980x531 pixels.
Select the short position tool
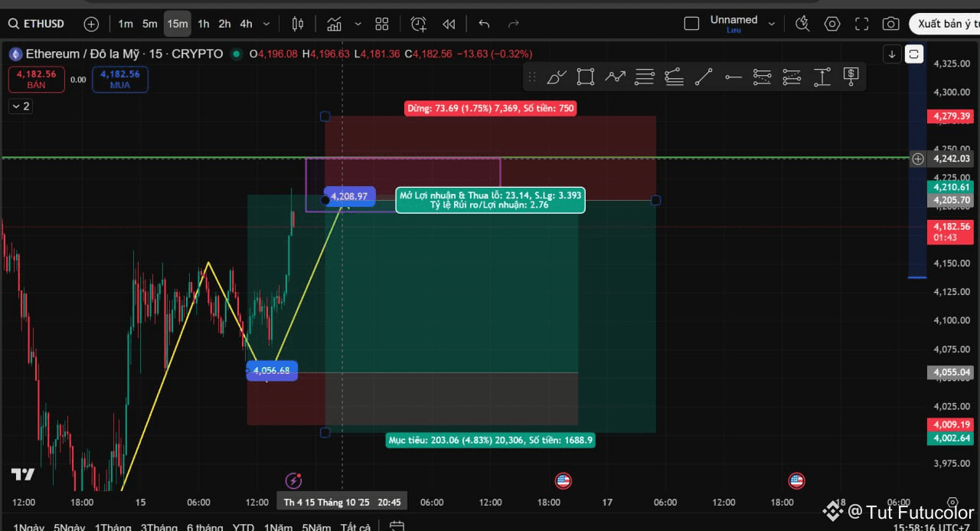tap(792, 77)
